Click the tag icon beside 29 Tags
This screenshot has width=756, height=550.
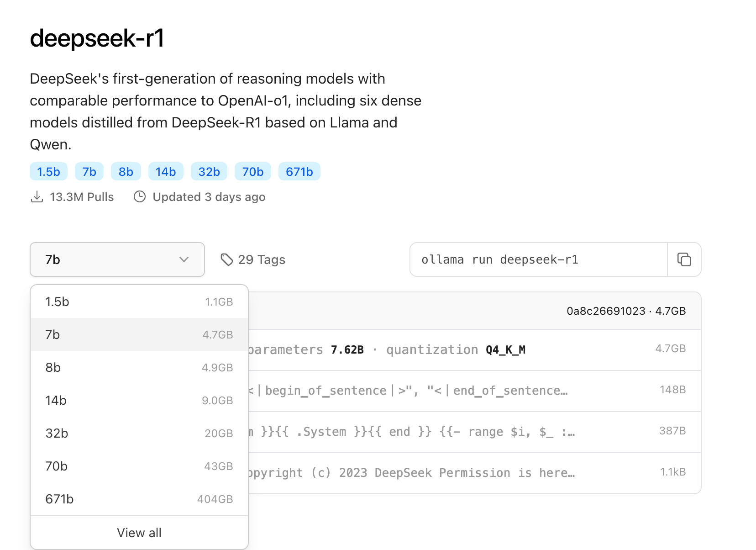pyautogui.click(x=227, y=259)
